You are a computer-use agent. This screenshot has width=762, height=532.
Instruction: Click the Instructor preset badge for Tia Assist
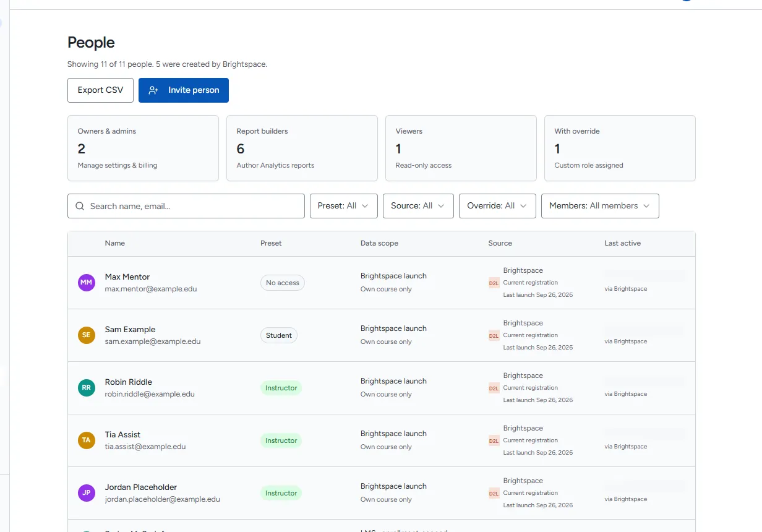tap(281, 440)
